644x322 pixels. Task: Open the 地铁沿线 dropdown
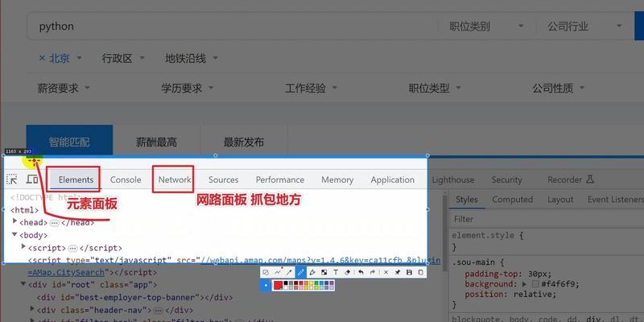[192, 58]
